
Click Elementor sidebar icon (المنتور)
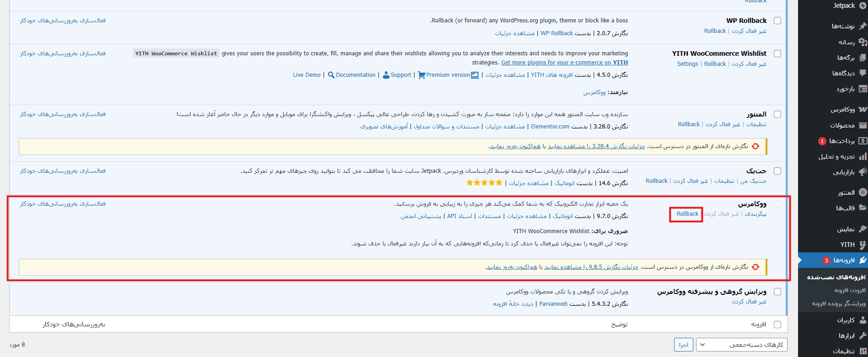click(863, 192)
